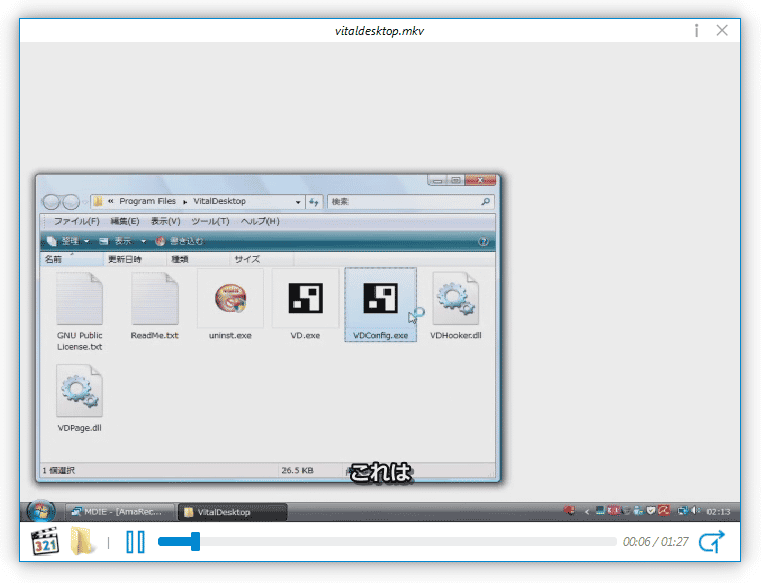Click the search magnifier icon
The height and width of the screenshot is (583, 761).
[485, 201]
